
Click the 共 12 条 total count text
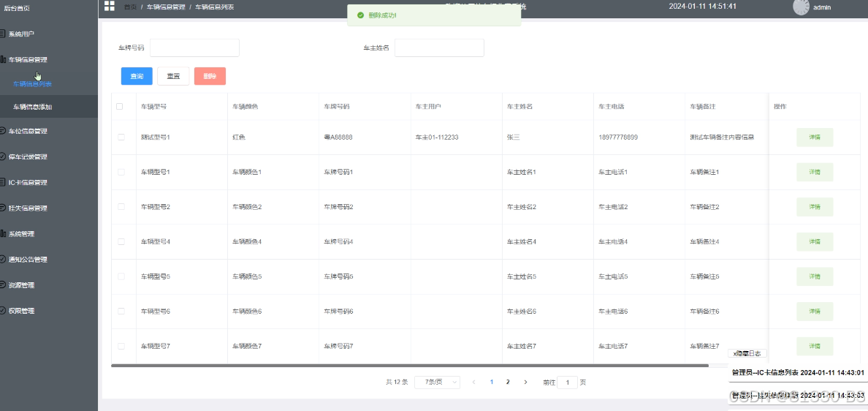point(397,382)
